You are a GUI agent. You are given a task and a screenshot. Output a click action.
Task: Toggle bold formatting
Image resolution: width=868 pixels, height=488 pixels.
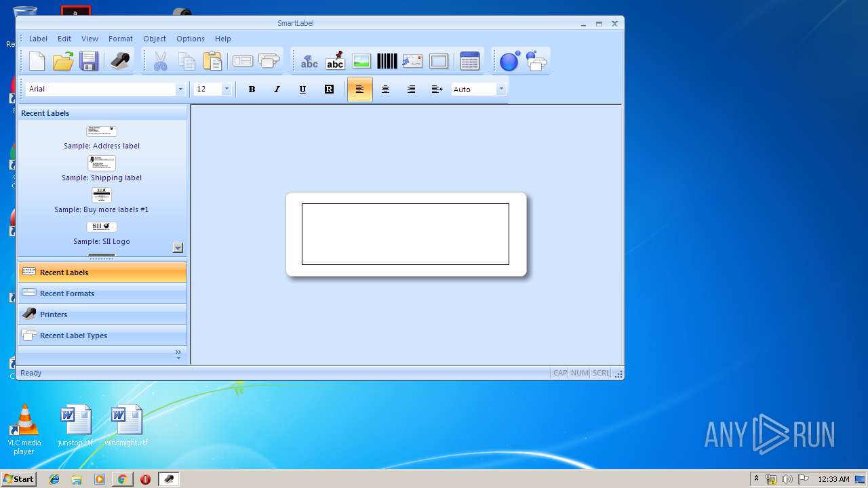[x=252, y=89]
